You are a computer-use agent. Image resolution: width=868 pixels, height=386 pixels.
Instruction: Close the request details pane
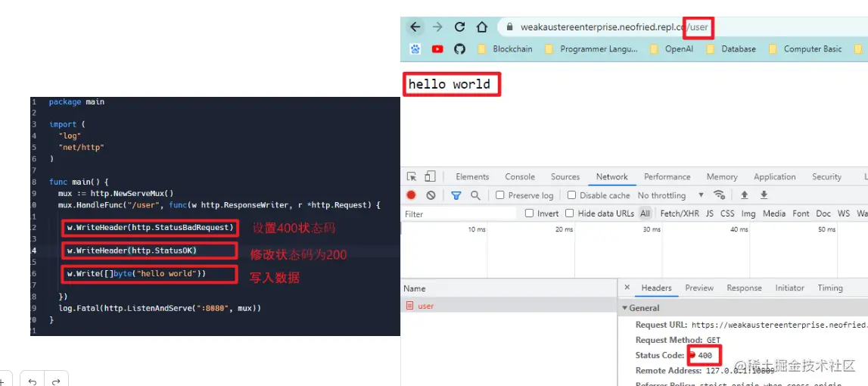627,288
